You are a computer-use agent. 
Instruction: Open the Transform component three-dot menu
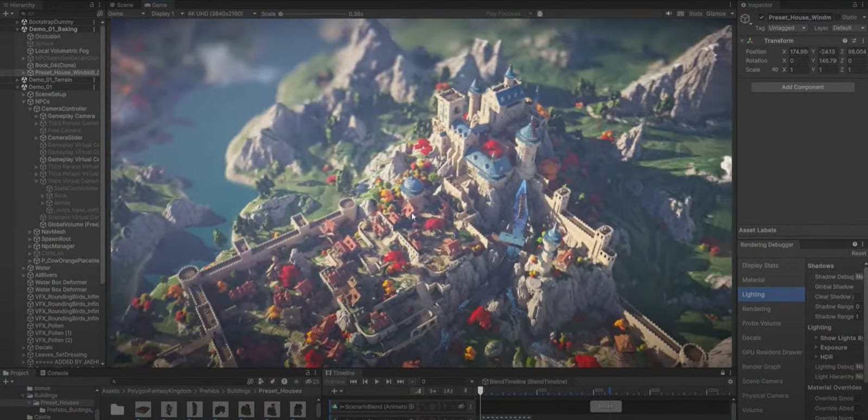(x=863, y=41)
